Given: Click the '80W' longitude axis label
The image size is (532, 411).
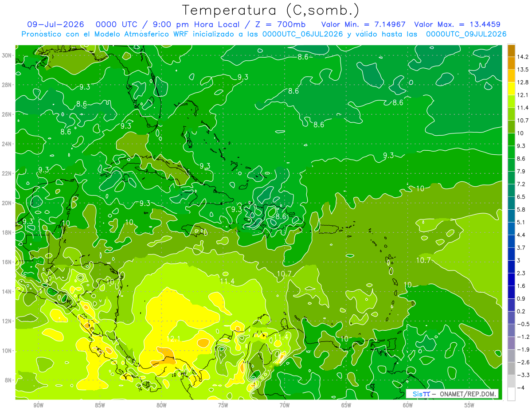Looking at the screenshot, I should click(161, 405).
